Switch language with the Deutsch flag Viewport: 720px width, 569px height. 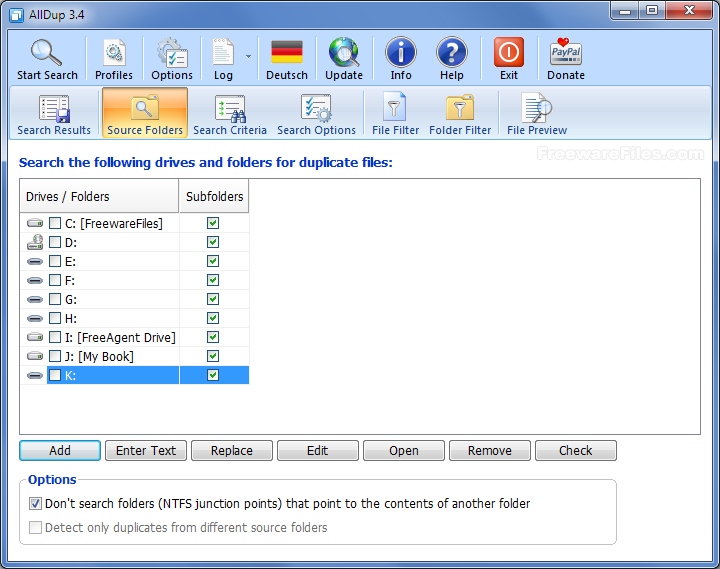[287, 52]
